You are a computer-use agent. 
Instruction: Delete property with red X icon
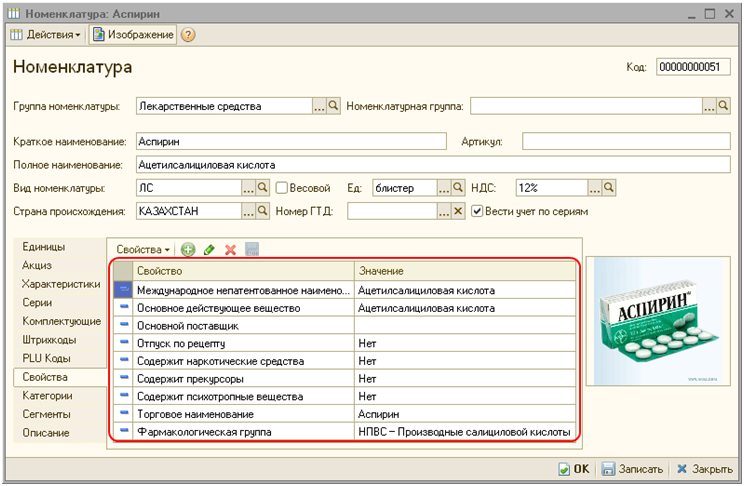(x=230, y=249)
